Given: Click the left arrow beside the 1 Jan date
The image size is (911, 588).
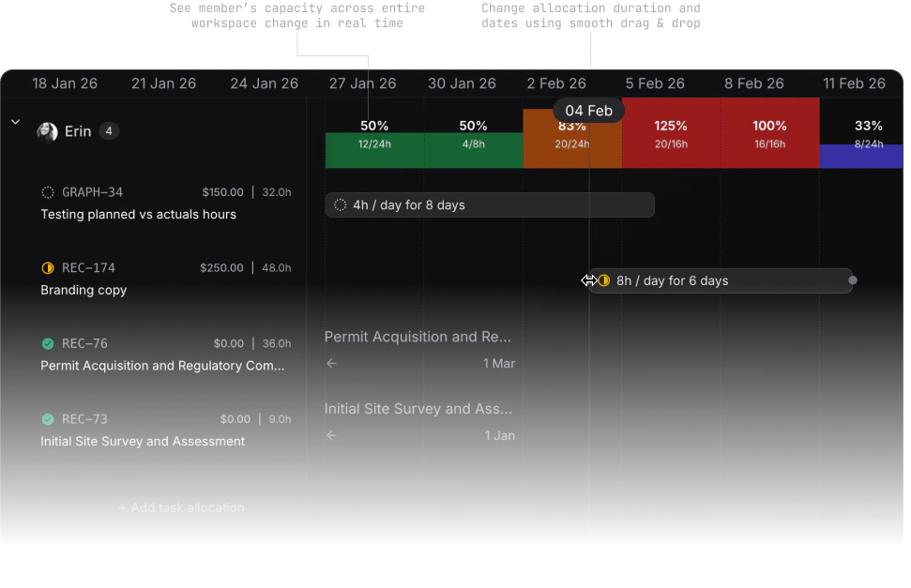Looking at the screenshot, I should coord(330,435).
